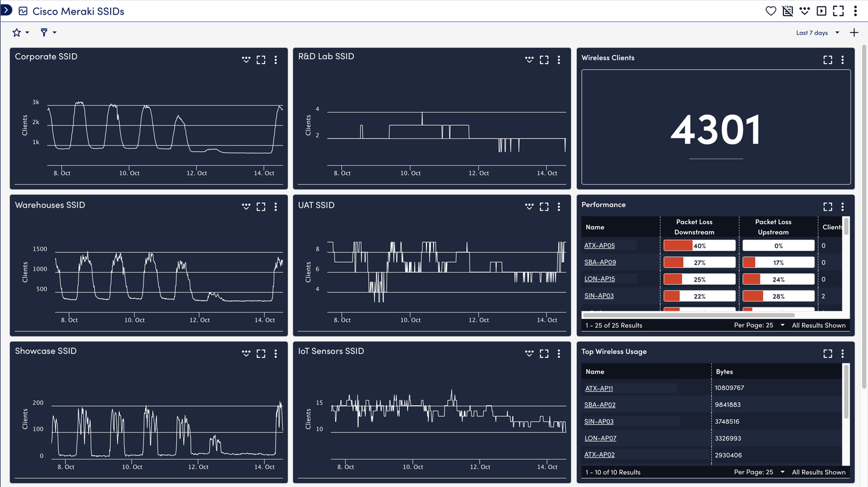Toggle monitoring on the UAT SSID tile
868x487 pixels.
(x=529, y=206)
